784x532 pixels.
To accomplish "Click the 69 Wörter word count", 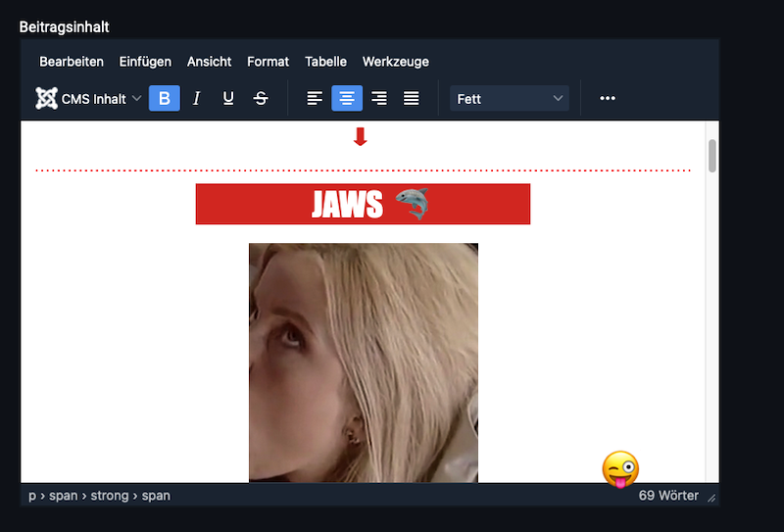I will 668,496.
